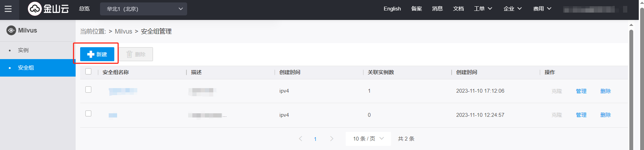Click 克隆 for the 17:12:06 row

pyautogui.click(x=557, y=91)
